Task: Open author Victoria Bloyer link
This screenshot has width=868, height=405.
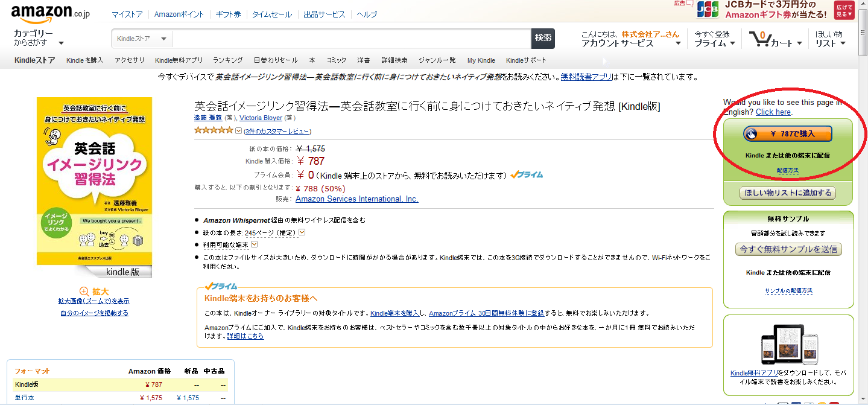Action: [261, 118]
